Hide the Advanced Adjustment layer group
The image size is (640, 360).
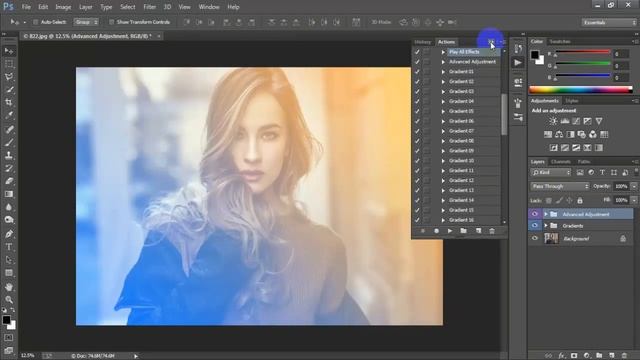(535, 214)
